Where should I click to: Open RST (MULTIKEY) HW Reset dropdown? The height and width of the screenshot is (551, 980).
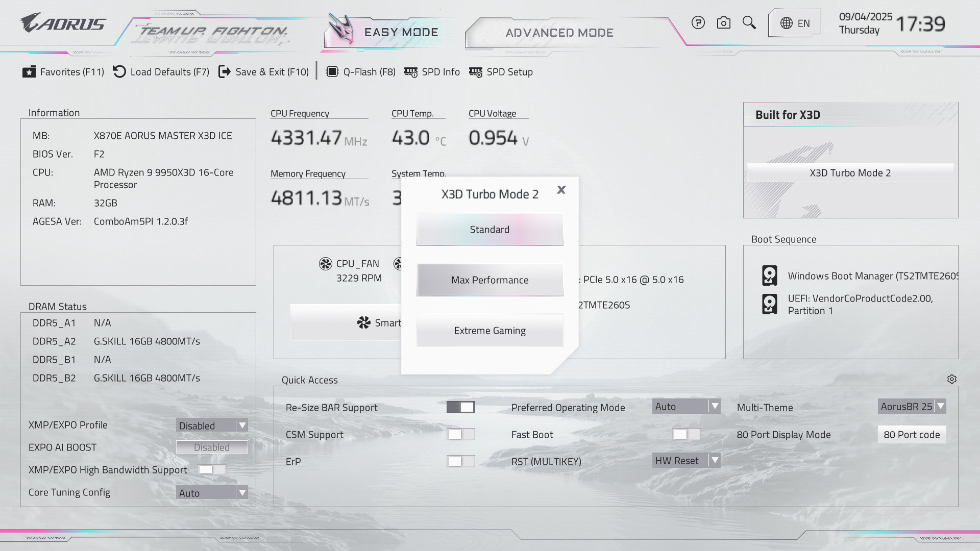(687, 461)
